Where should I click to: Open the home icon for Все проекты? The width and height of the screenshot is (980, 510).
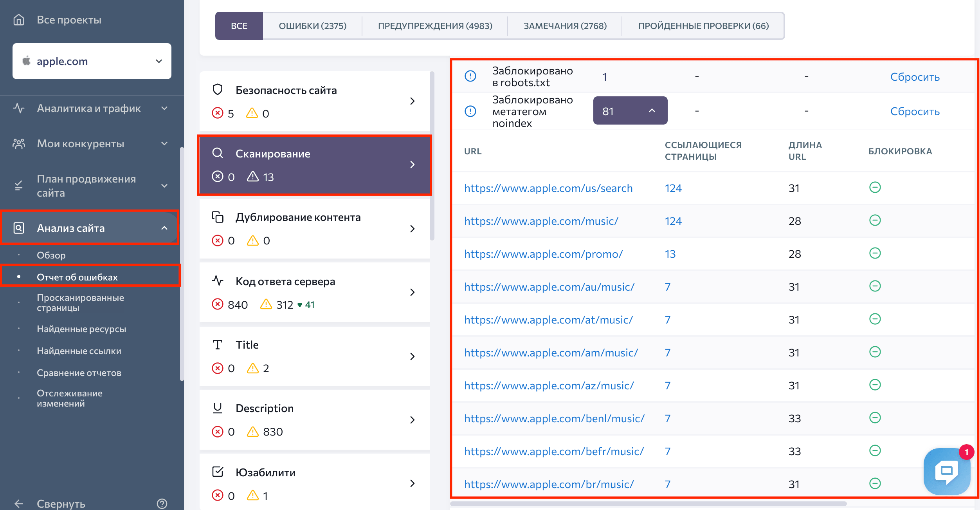tap(19, 20)
